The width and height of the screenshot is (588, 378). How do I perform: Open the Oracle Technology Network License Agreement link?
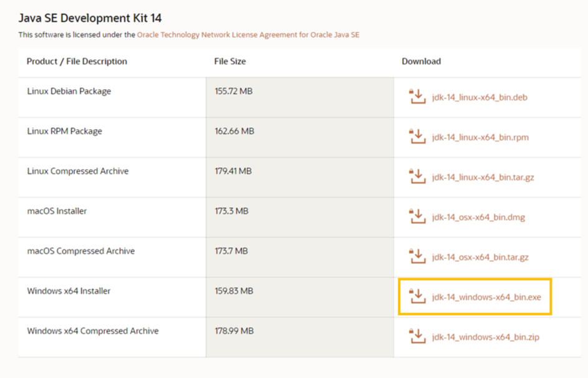coord(248,35)
